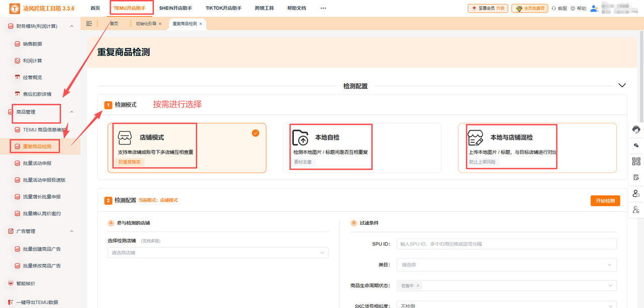644x308 pixels.
Task: Click the 至尊会员 升级 button
Action: pos(488,8)
